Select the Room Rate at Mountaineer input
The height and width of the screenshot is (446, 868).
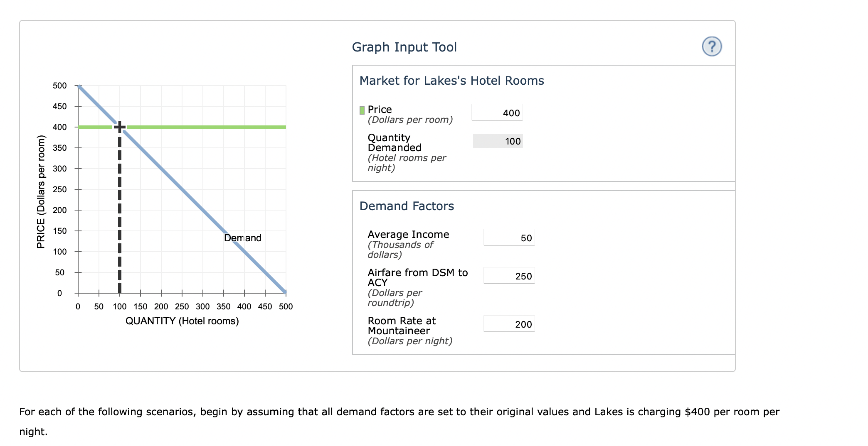tap(509, 324)
